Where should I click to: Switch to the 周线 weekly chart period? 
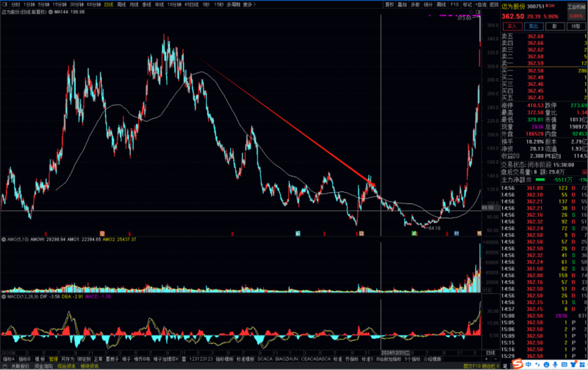121,4
